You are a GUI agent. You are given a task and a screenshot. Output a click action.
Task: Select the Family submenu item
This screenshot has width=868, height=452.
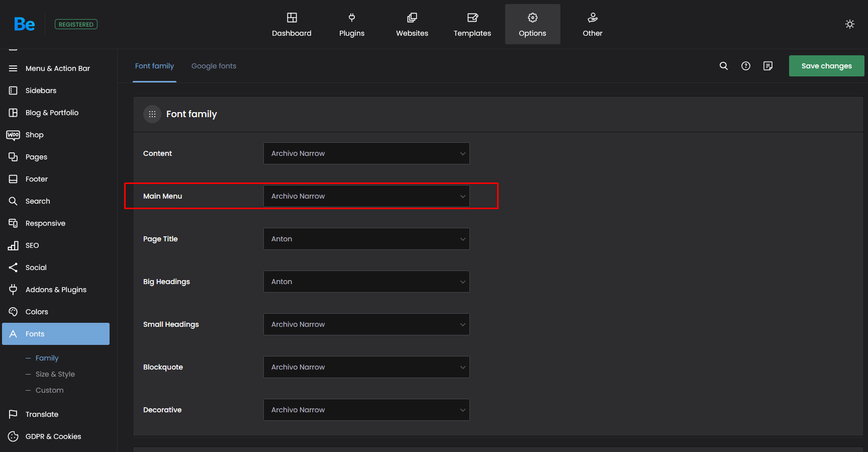(x=47, y=358)
